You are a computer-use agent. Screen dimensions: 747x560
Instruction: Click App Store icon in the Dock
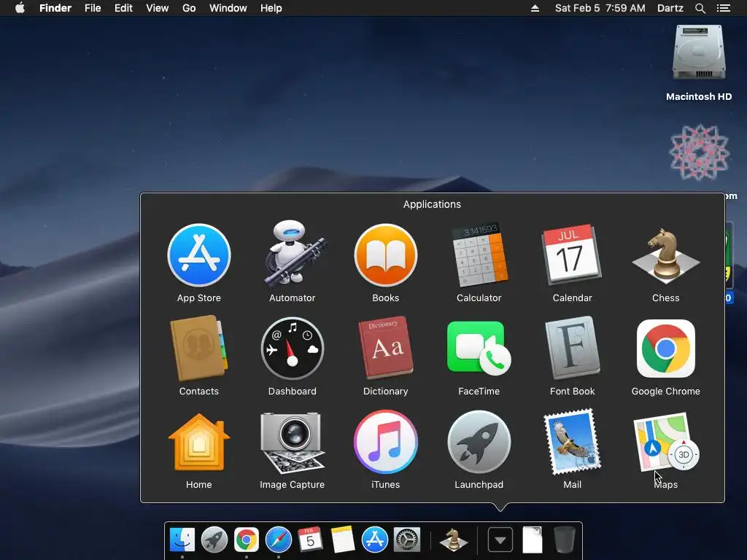pos(375,540)
